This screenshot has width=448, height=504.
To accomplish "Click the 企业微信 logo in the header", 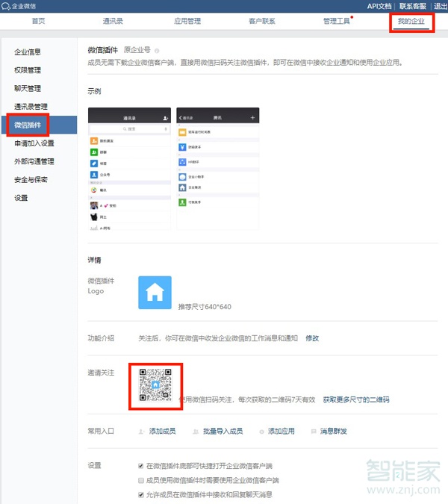I will coord(21,6).
